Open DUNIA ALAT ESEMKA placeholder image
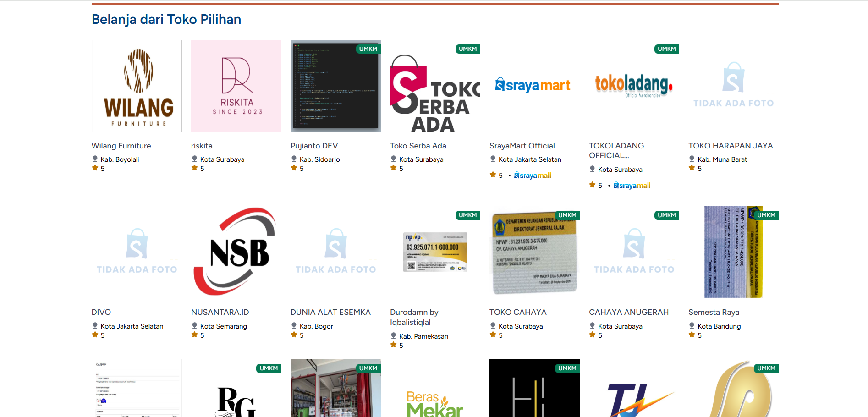 (x=335, y=252)
